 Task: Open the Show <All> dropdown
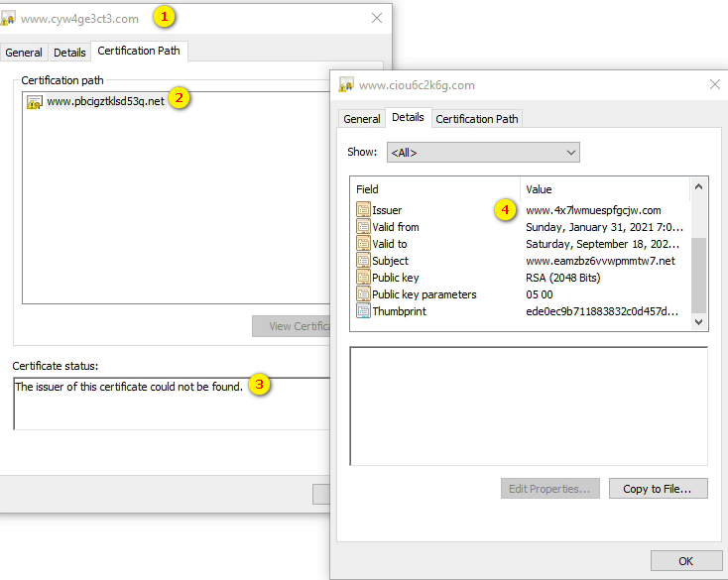[483, 153]
